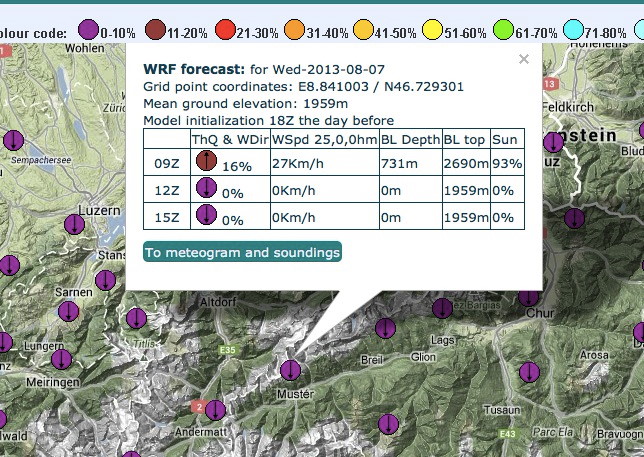Click the E35 road sign on map
Image resolution: width=644 pixels, height=457 pixels.
[228, 350]
